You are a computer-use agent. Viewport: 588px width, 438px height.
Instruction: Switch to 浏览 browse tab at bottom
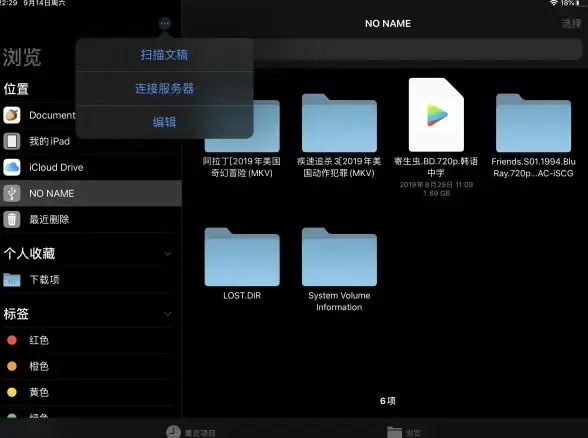[404, 432]
